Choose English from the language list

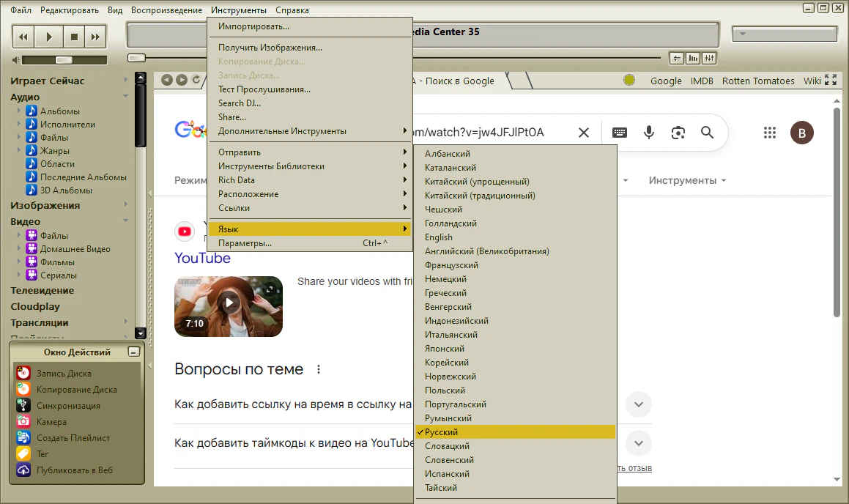[x=439, y=237]
